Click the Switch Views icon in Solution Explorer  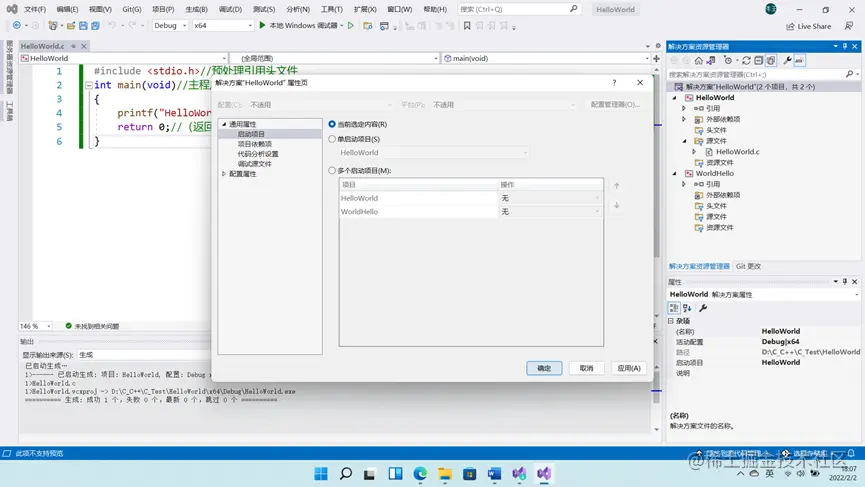pyautogui.click(x=711, y=60)
